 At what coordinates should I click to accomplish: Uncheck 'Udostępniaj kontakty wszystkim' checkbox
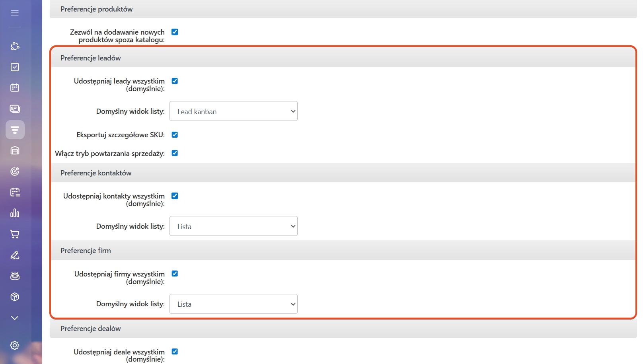(x=175, y=196)
